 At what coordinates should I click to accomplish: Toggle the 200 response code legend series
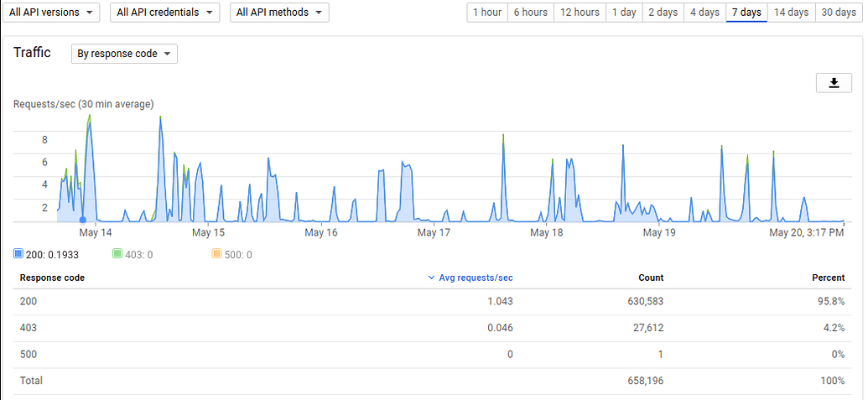(18, 254)
